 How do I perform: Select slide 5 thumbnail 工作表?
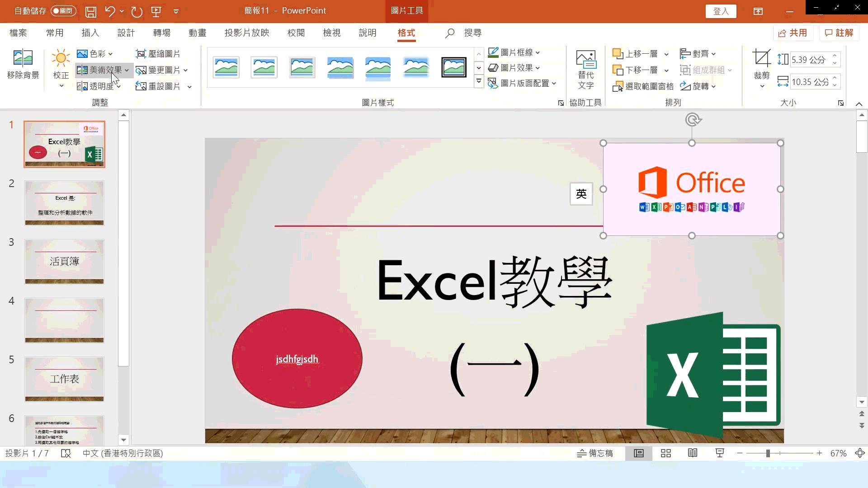(x=64, y=379)
